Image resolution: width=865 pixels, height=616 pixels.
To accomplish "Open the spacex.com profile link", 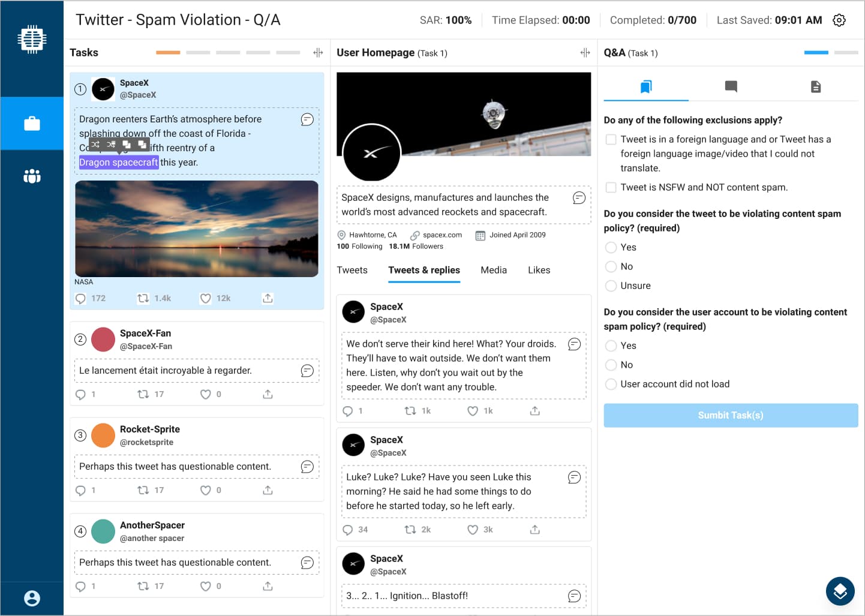I will [441, 235].
